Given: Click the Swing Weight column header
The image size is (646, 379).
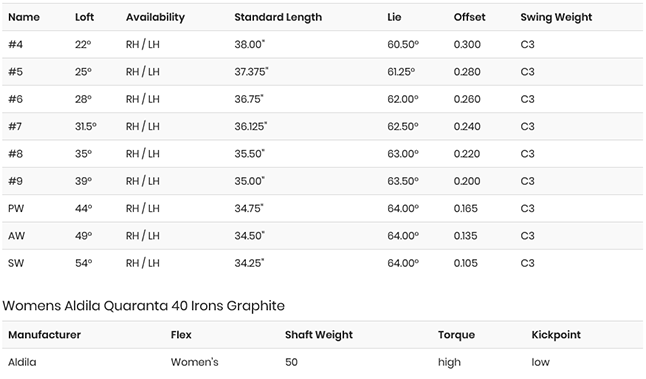Looking at the screenshot, I should click(556, 17).
